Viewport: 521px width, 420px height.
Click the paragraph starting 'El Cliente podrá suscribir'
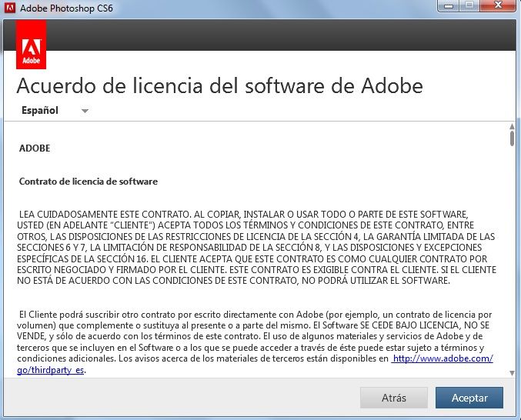[x=255, y=342]
